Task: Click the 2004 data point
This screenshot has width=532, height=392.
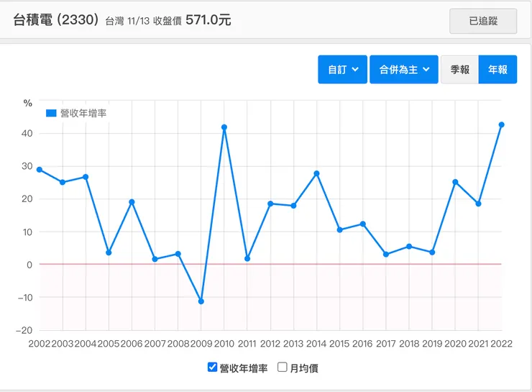Action: pos(86,177)
